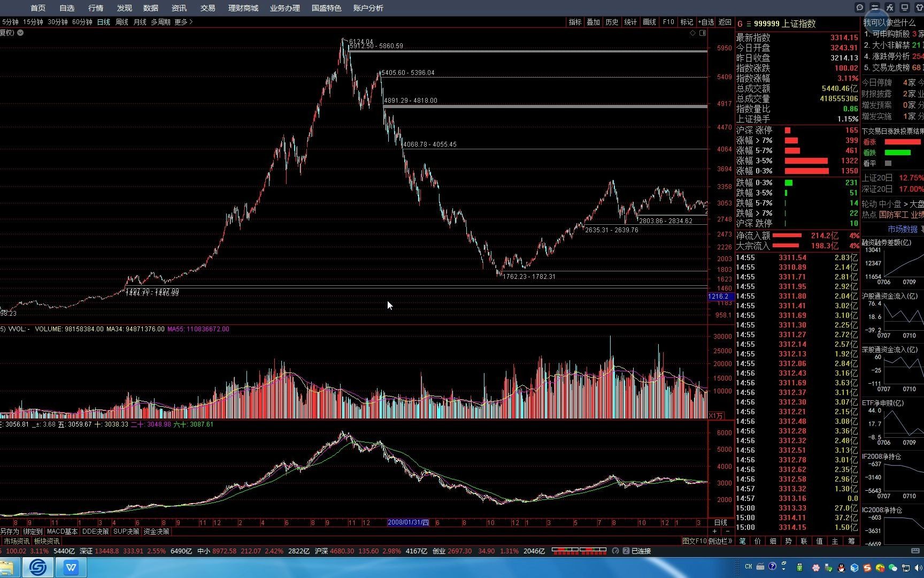Click the +自选 add to watchlist button

pyautogui.click(x=706, y=22)
